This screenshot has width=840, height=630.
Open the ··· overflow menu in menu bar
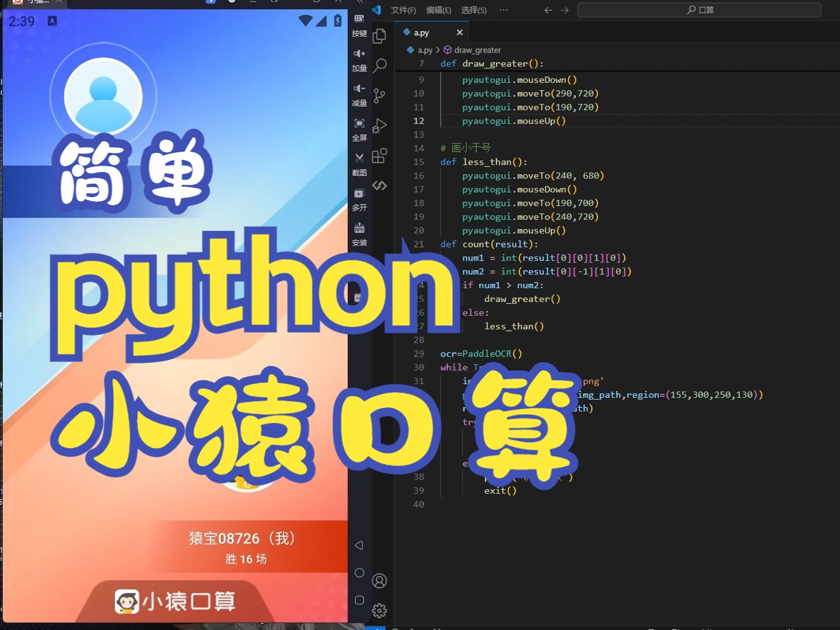tap(503, 10)
